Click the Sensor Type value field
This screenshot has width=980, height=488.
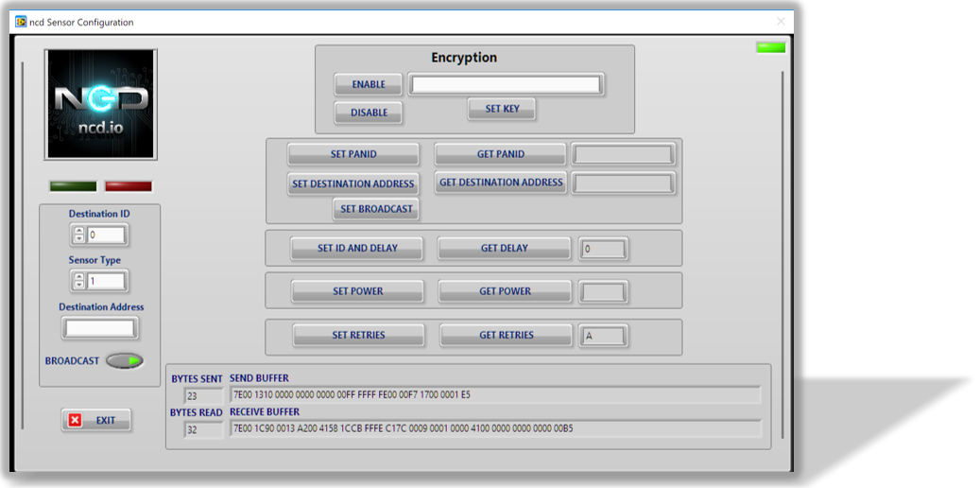105,282
